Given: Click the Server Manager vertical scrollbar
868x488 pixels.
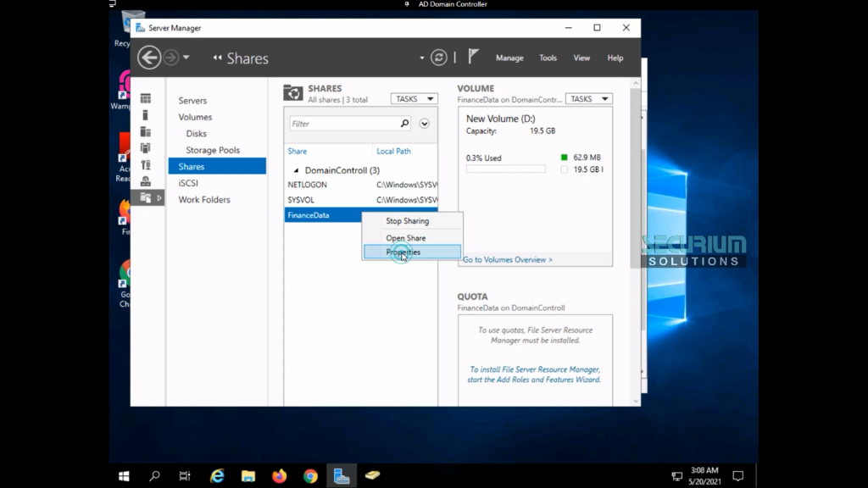Looking at the screenshot, I should 635,177.
